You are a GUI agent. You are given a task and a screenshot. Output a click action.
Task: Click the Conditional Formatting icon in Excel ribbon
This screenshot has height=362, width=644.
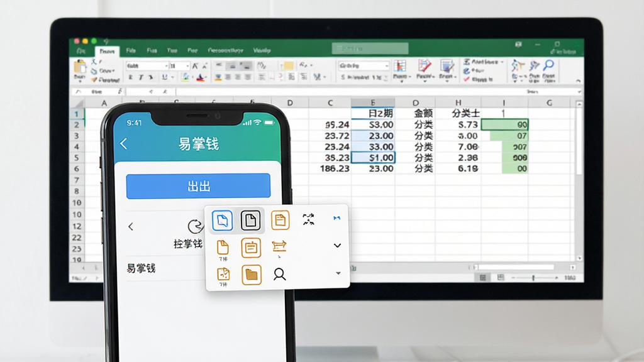pyautogui.click(x=399, y=65)
